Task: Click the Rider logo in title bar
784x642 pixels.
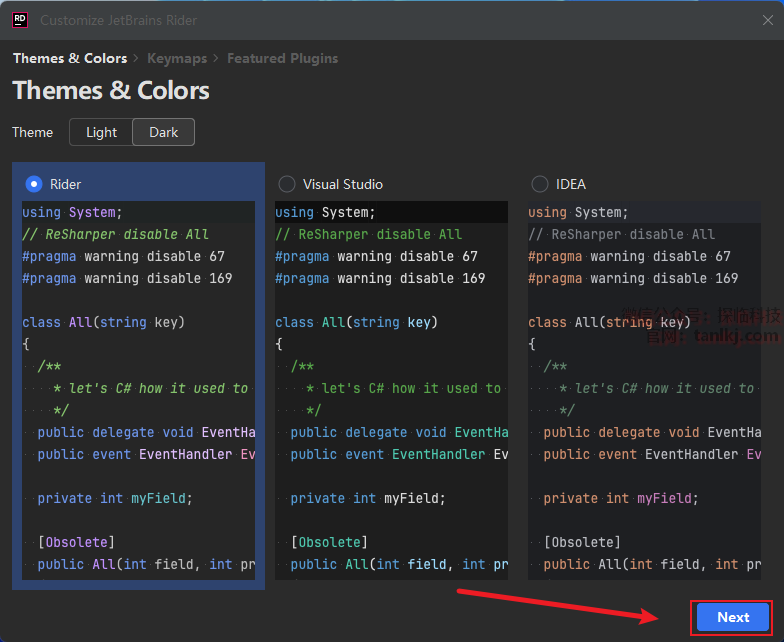Action: point(20,20)
